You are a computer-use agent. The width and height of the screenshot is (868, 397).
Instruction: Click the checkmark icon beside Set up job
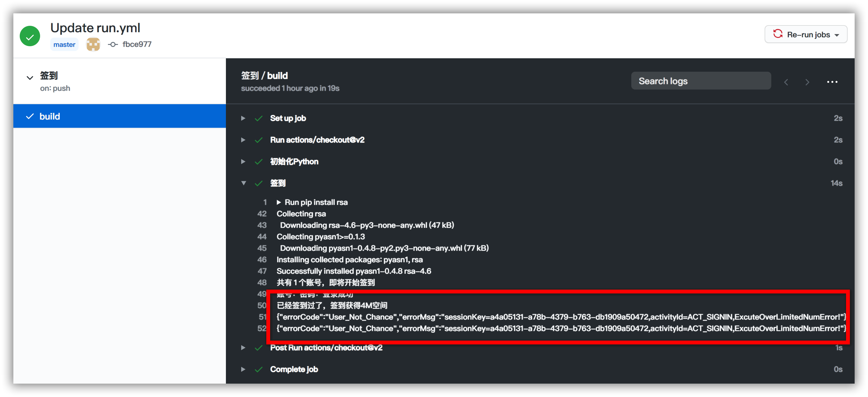258,119
